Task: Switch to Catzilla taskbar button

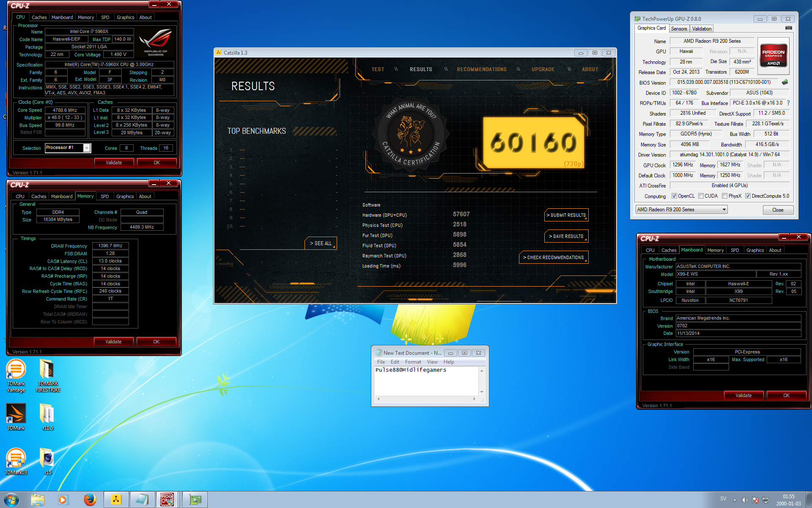Action: (116, 500)
